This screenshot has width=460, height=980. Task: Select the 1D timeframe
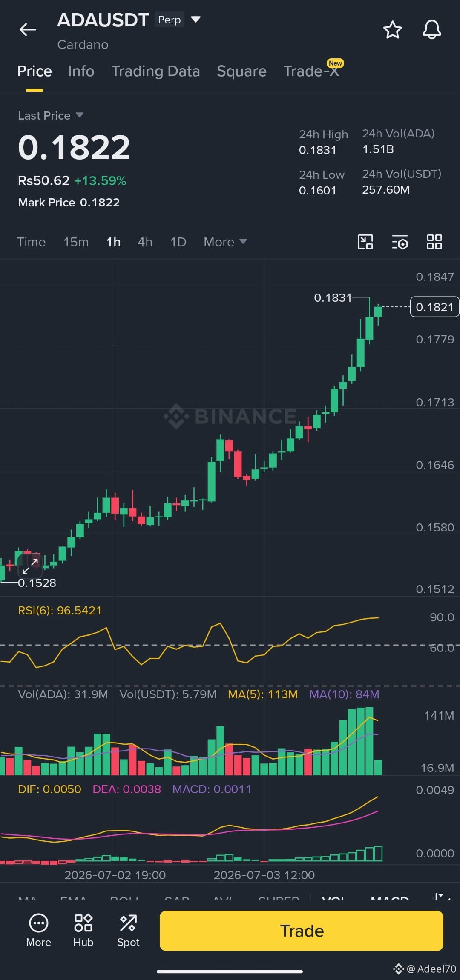[178, 242]
